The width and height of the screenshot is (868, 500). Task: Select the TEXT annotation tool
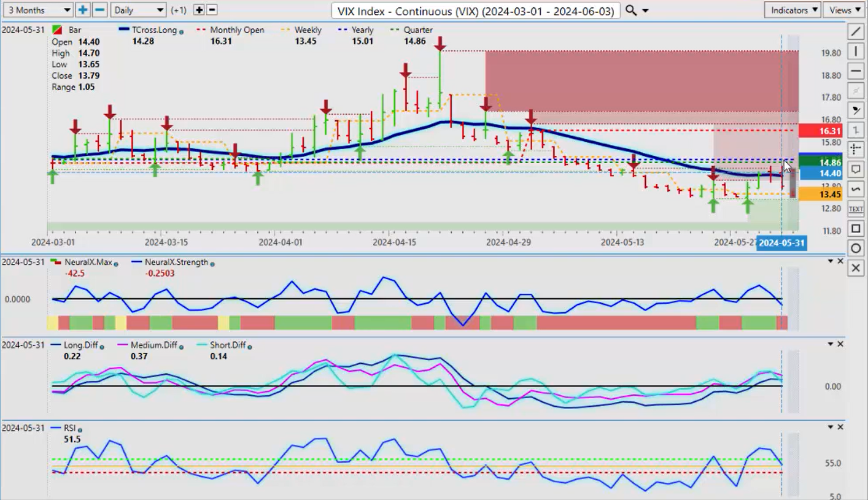[x=856, y=209]
